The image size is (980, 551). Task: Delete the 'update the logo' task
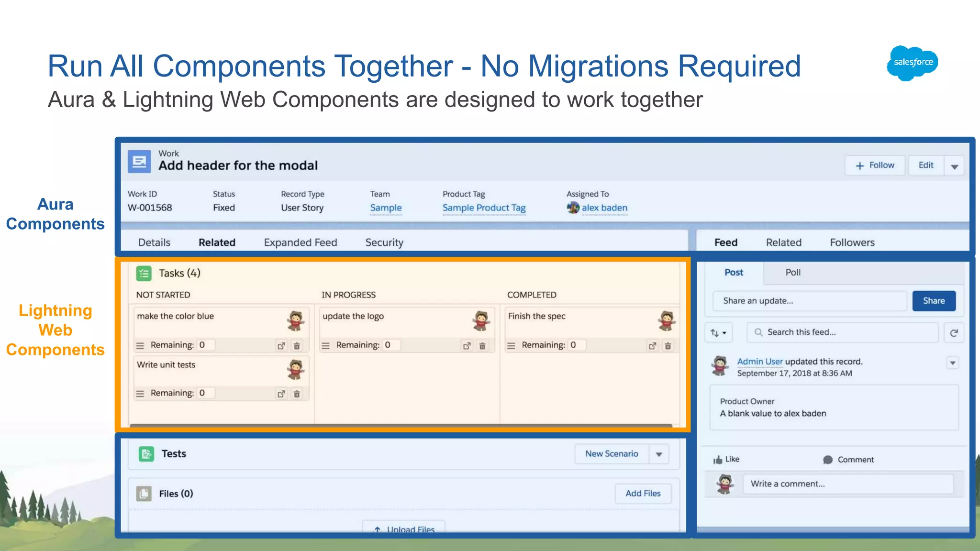[482, 346]
